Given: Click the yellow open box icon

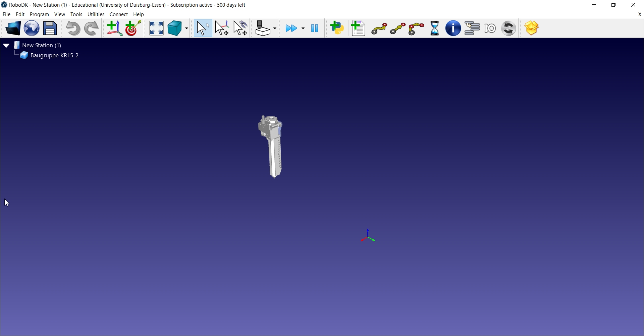Looking at the screenshot, I should [x=532, y=29].
